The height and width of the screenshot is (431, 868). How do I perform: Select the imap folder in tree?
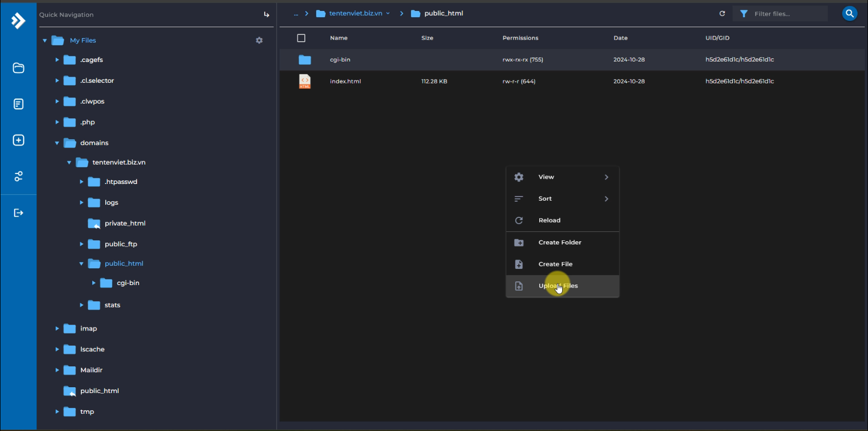tap(89, 329)
